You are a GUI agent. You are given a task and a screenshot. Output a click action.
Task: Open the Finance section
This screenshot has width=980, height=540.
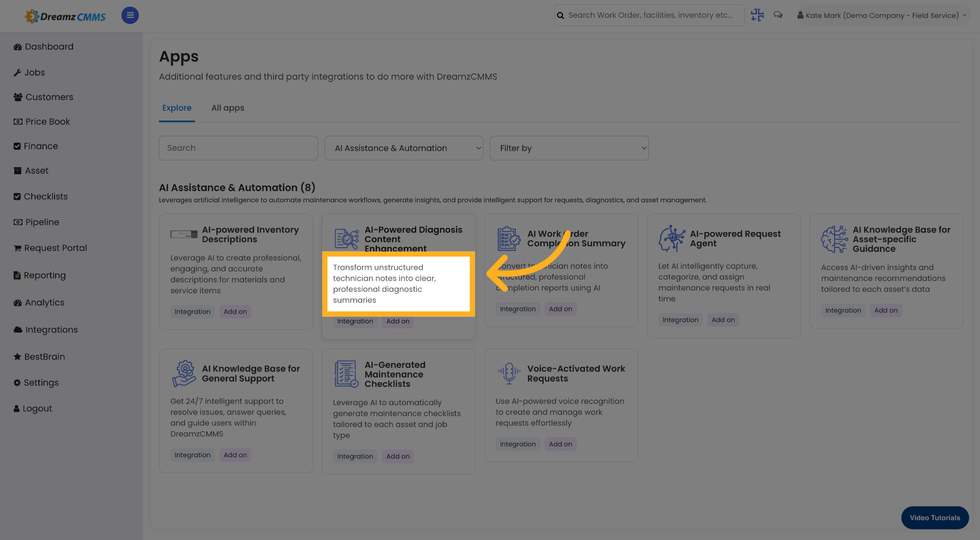[41, 146]
